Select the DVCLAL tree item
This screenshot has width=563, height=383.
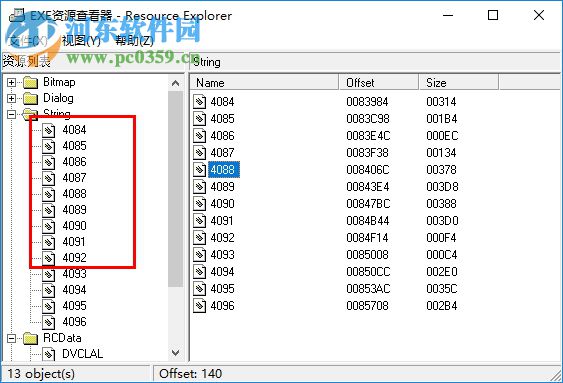pos(83,354)
